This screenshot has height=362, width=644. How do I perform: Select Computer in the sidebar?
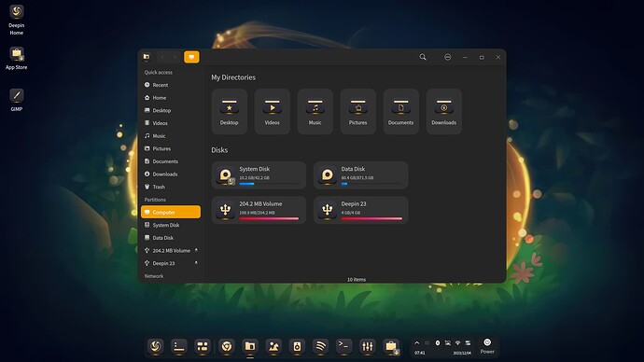tap(171, 212)
